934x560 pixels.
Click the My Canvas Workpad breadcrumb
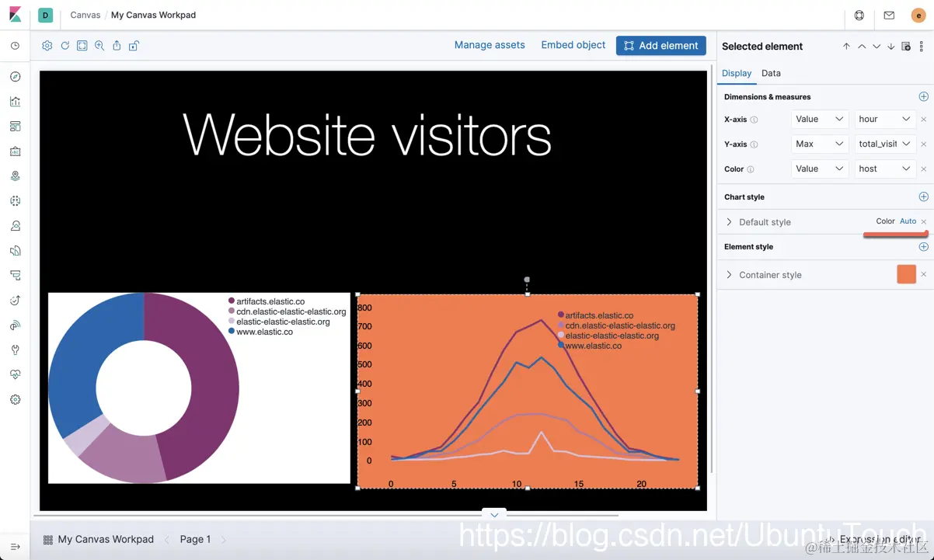click(154, 15)
